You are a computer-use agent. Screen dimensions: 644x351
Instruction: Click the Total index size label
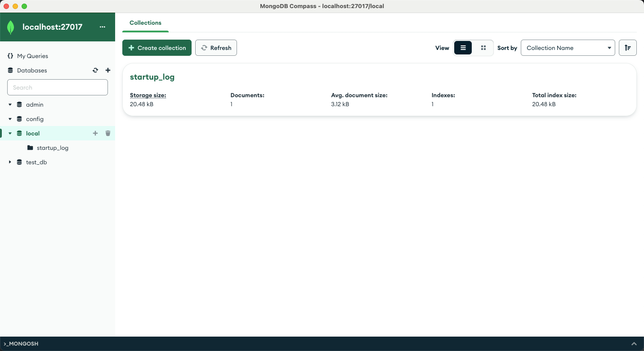click(554, 95)
